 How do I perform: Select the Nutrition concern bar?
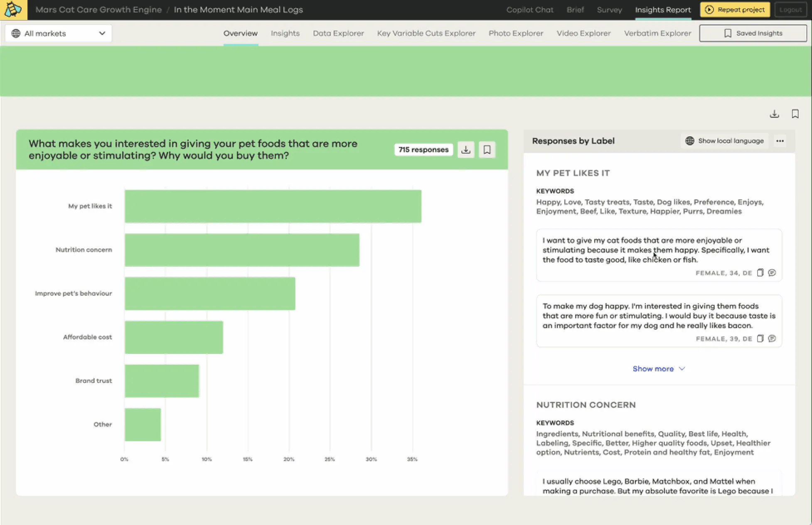coord(242,250)
